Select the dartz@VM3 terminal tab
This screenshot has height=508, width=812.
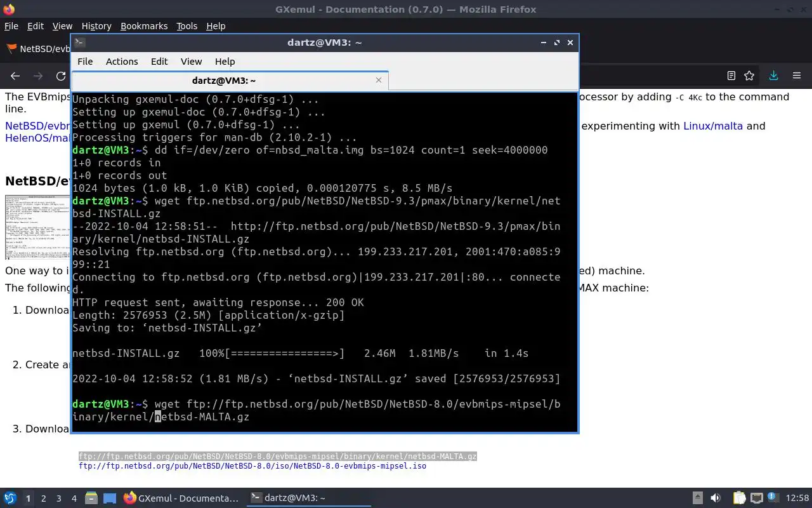coord(230,81)
